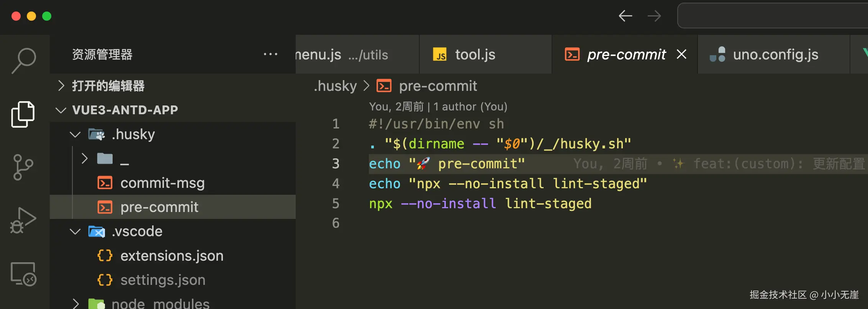
Task: Open the Explorer files icon
Action: pos(23,114)
